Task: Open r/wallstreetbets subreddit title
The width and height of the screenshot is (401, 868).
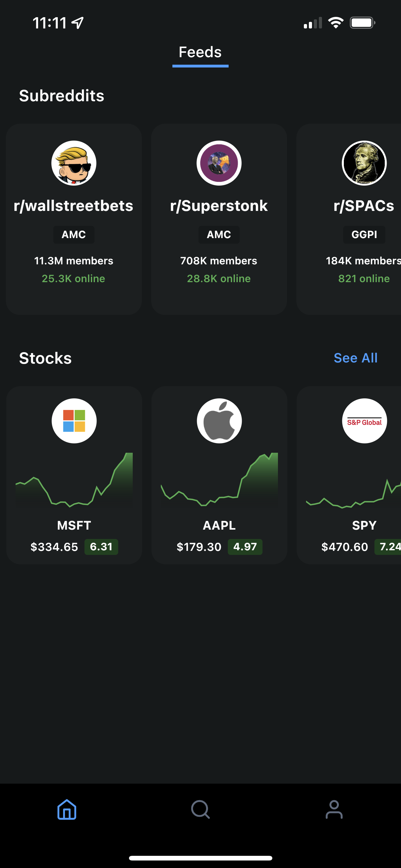Action: click(73, 206)
